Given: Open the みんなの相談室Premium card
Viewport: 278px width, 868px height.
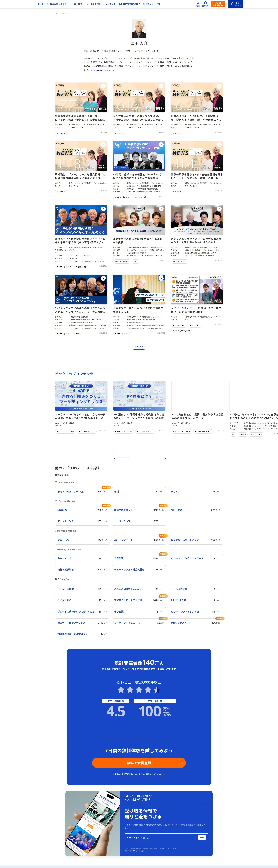Looking at the screenshot, I should [139, 589].
